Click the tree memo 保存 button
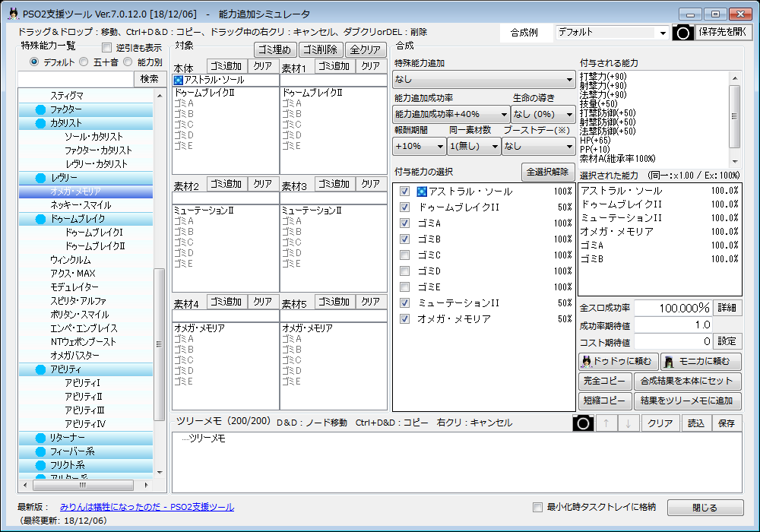Screen dimensions: 760x532 pos(726,423)
